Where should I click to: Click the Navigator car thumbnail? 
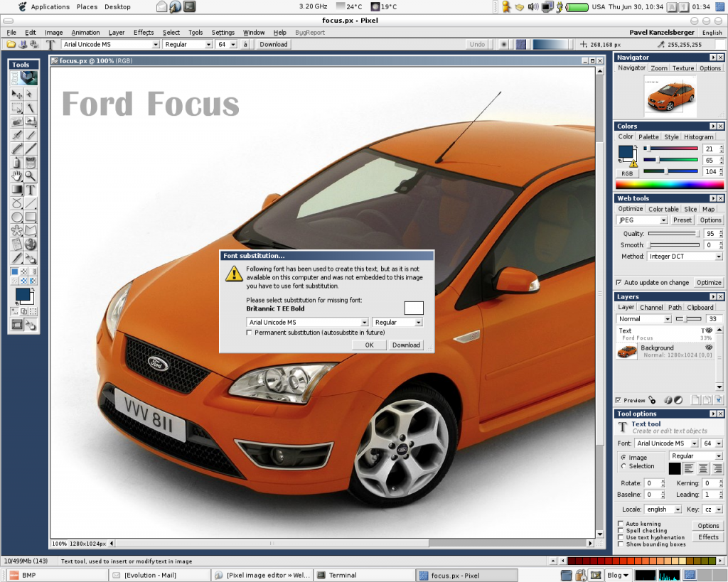coord(670,97)
